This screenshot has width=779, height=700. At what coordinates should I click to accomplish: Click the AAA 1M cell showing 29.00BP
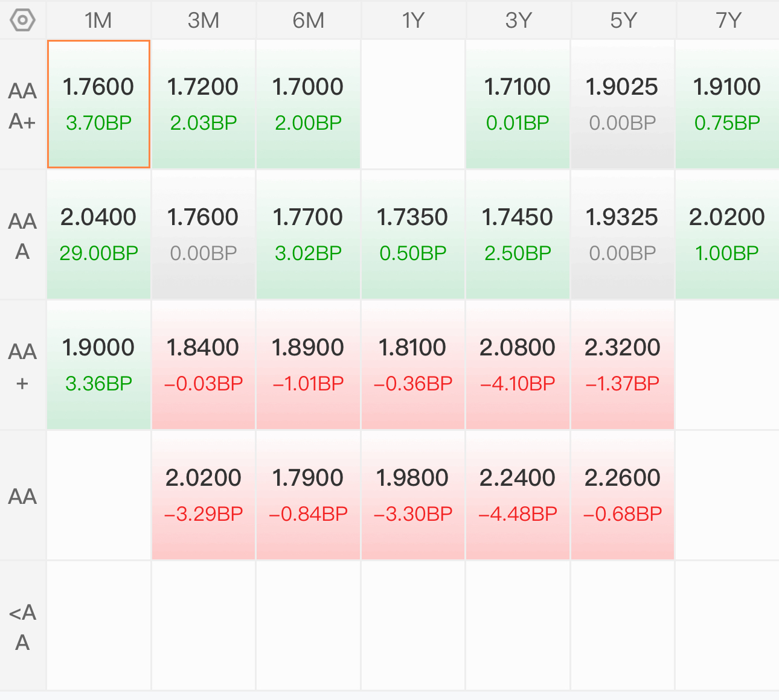[x=98, y=235]
